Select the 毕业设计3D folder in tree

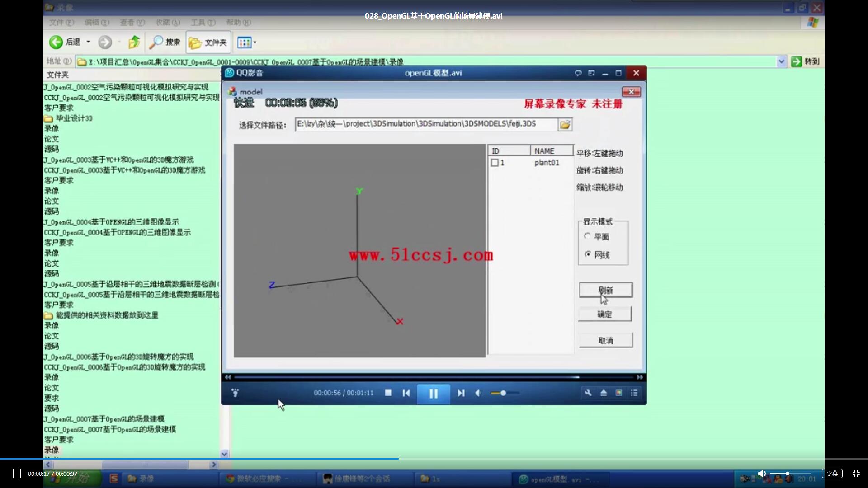69,118
